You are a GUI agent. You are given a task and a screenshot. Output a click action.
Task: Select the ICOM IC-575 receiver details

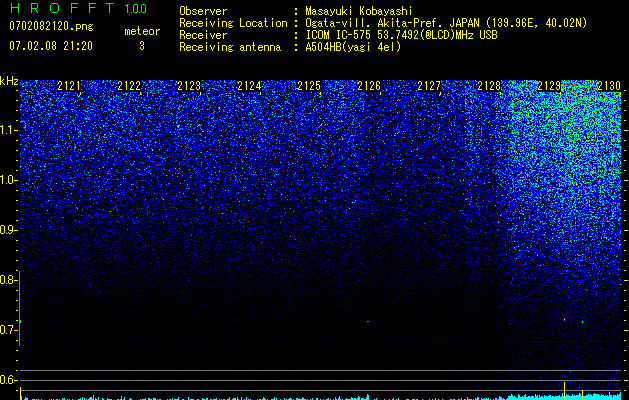click(401, 35)
